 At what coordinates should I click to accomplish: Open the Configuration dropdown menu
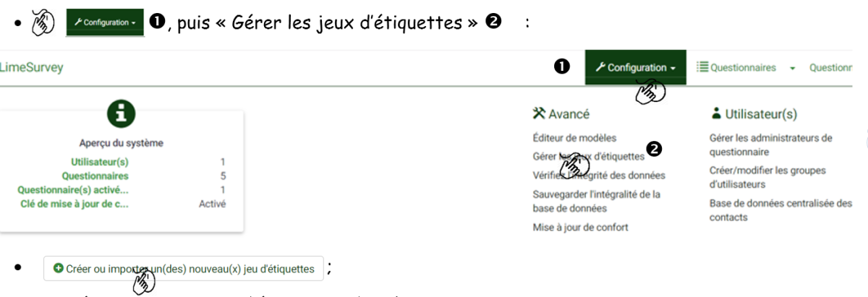(x=635, y=68)
